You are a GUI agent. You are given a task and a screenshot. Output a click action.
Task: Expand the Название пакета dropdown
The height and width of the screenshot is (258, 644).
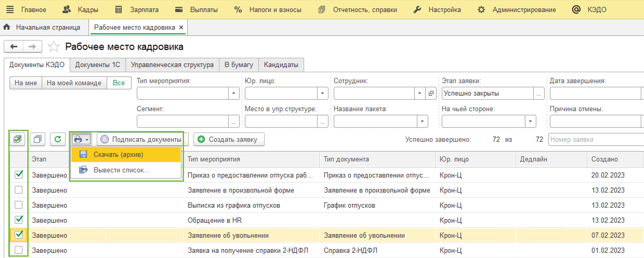click(422, 121)
